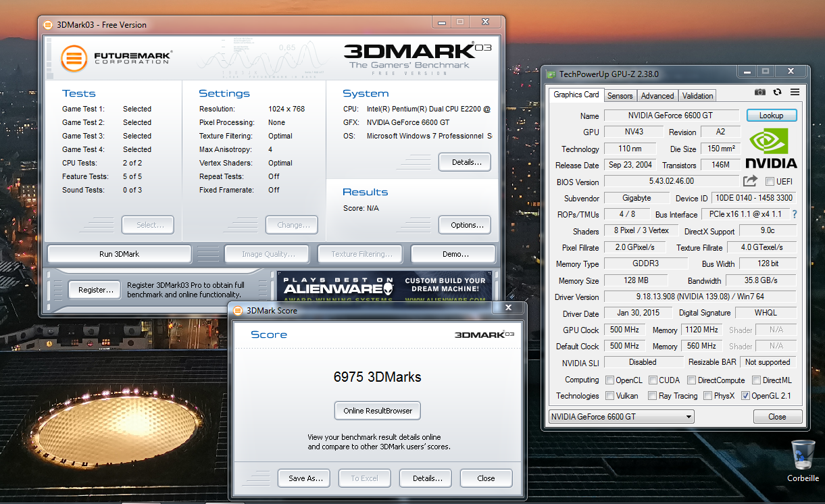Click the Max Anisotropy value 4
This screenshot has width=825, height=504.
[270, 149]
